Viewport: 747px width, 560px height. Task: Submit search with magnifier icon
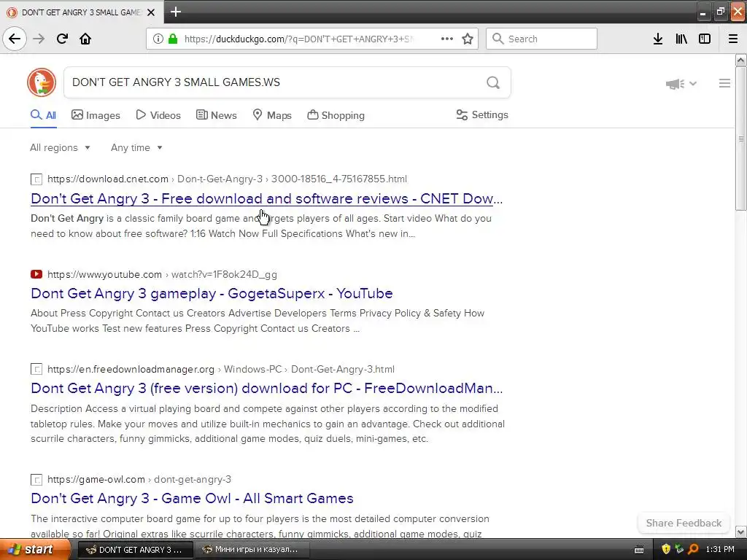click(x=493, y=83)
